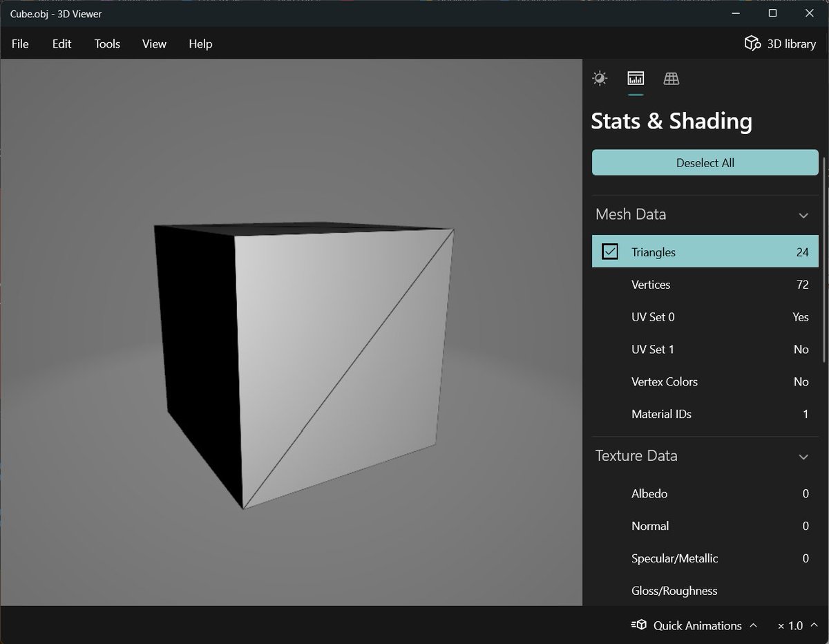The width and height of the screenshot is (829, 644).
Task: Uncheck the Triangles checkbox
Action: coord(610,252)
